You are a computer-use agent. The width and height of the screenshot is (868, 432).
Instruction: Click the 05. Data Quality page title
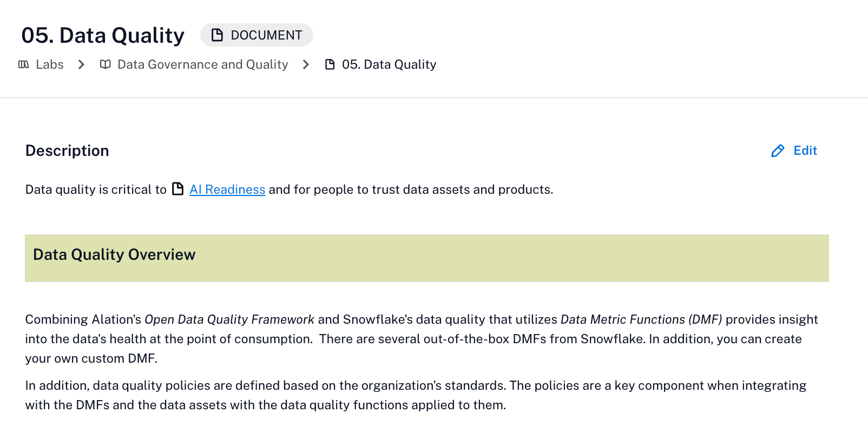(x=103, y=35)
